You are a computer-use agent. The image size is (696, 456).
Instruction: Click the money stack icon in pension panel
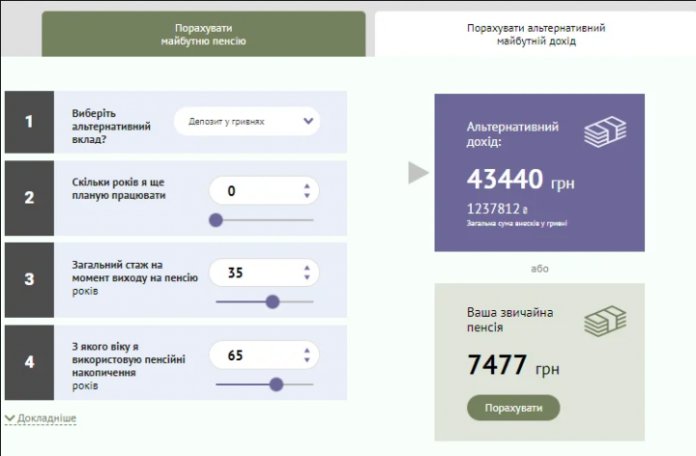(605, 320)
